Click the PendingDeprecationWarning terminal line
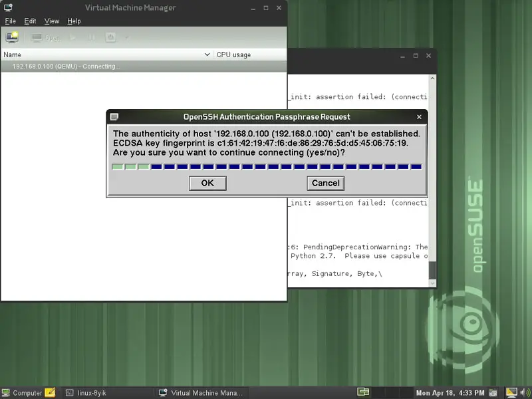The width and height of the screenshot is (532, 399). pyautogui.click(x=358, y=247)
